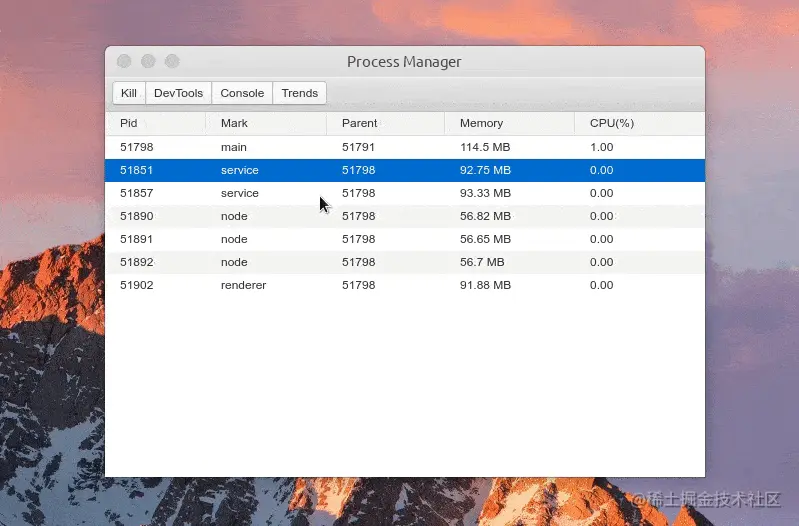Click the Kill button
This screenshot has width=799, height=526.
pyautogui.click(x=129, y=93)
